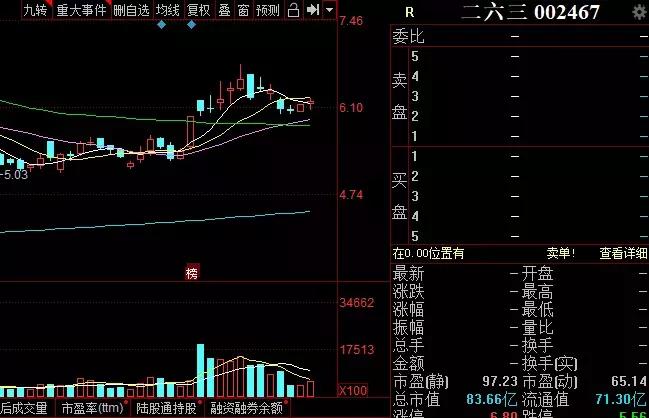
Task: Click the R margin trading badge
Action: (x=409, y=12)
